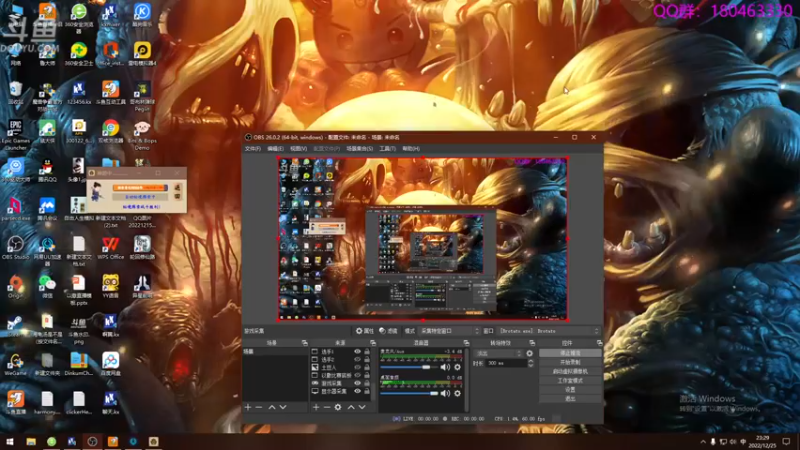The width and height of the screenshot is (800, 450).
Task: Toggle lock for 主持人 source
Action: [x=367, y=367]
